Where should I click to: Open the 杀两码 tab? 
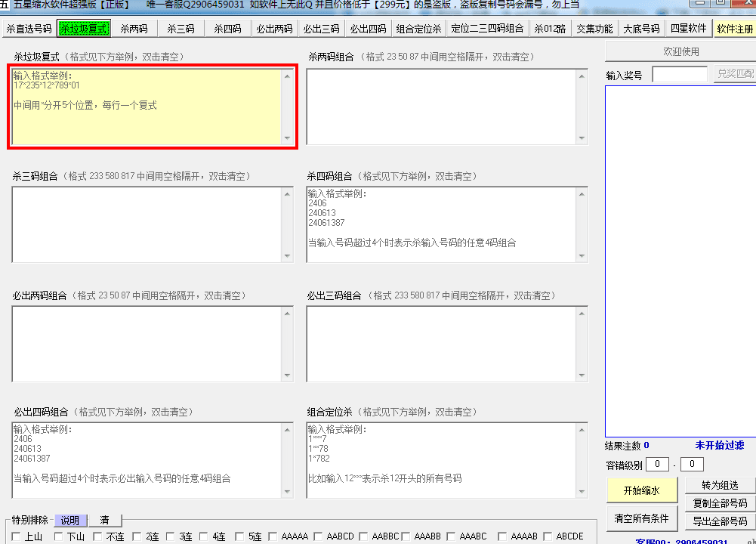134,29
